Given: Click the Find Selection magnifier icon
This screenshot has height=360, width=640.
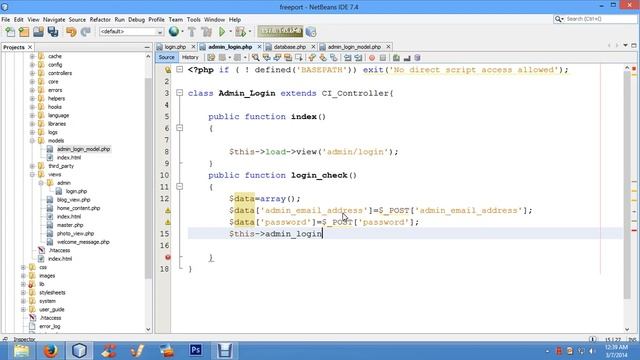Looking at the screenshot, I should (256, 58).
